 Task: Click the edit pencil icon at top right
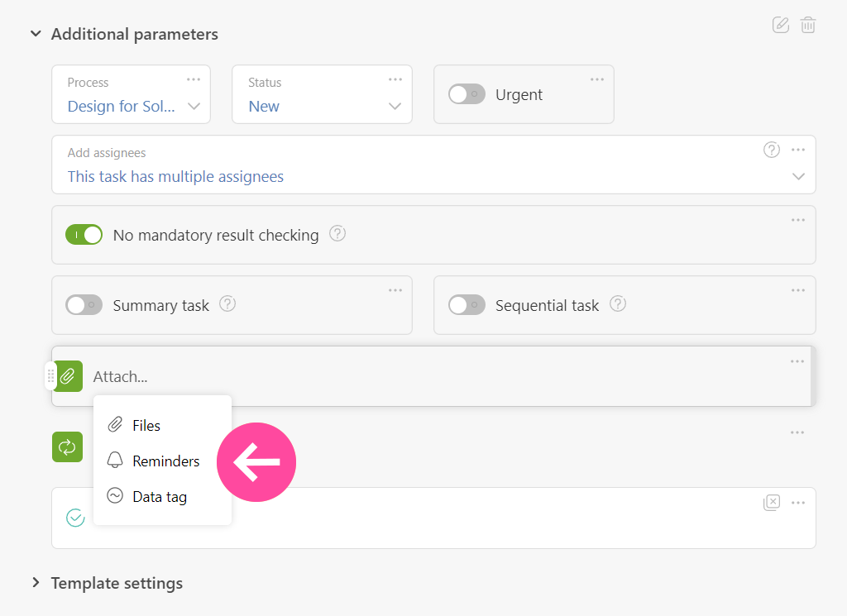click(x=781, y=25)
